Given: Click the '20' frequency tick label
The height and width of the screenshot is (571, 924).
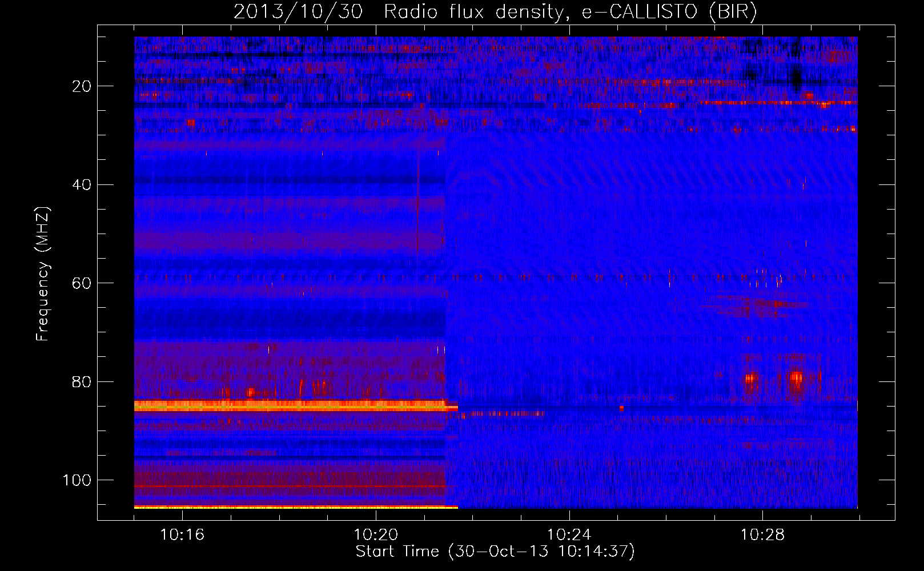Looking at the screenshot, I should coord(82,86).
